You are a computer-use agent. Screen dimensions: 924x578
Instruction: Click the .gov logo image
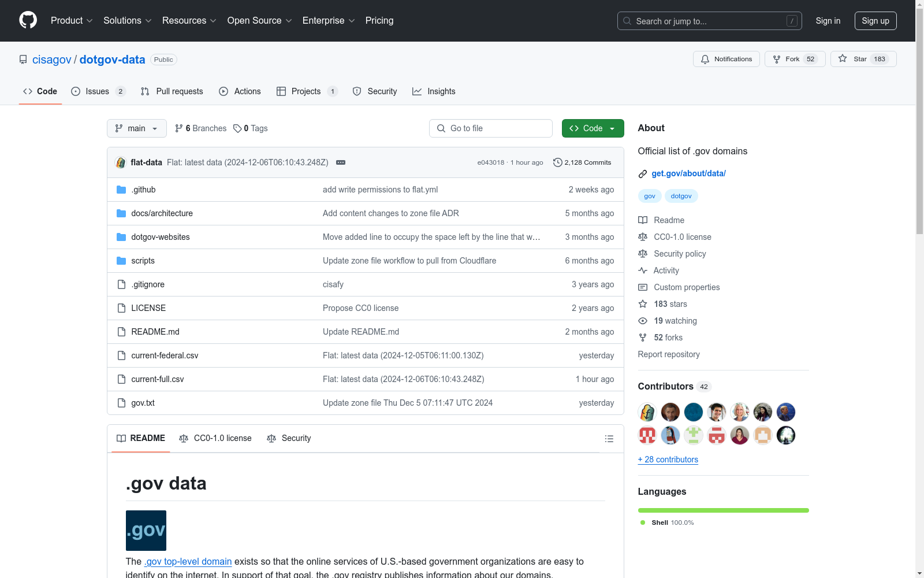[x=146, y=531]
